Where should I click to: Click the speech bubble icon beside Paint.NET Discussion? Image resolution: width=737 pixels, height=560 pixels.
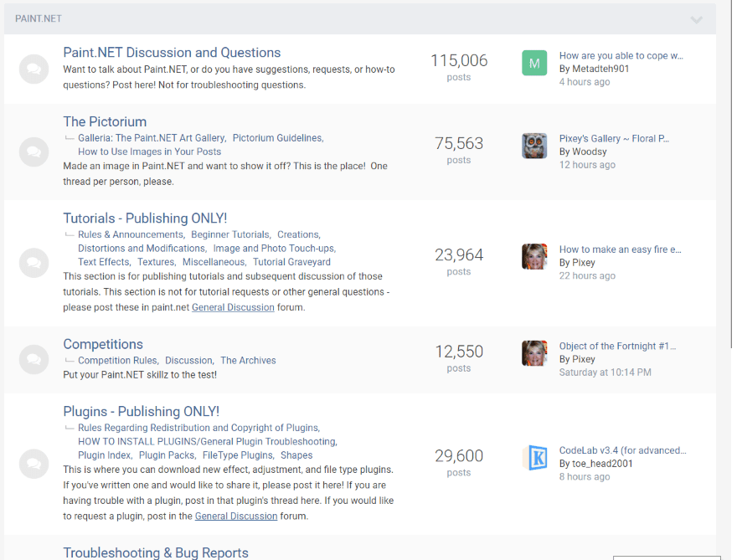(x=33, y=69)
